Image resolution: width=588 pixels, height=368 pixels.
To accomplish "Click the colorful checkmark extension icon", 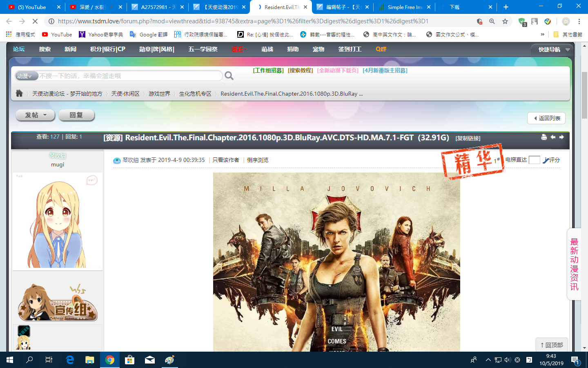I will tap(548, 21).
